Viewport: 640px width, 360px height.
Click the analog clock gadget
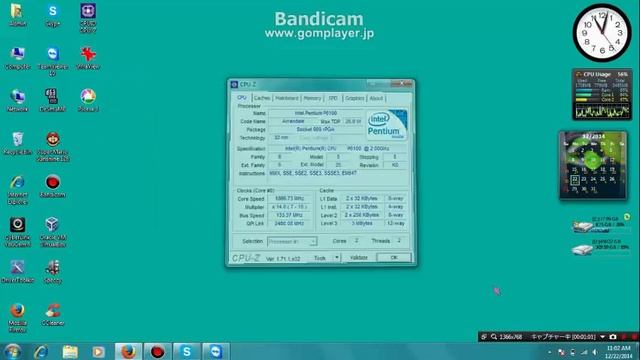(602, 33)
